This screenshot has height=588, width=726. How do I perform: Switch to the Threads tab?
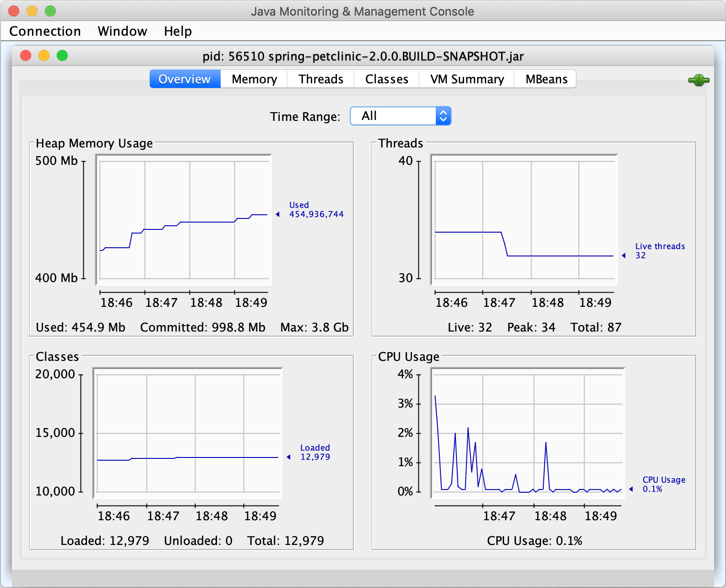pyautogui.click(x=320, y=79)
